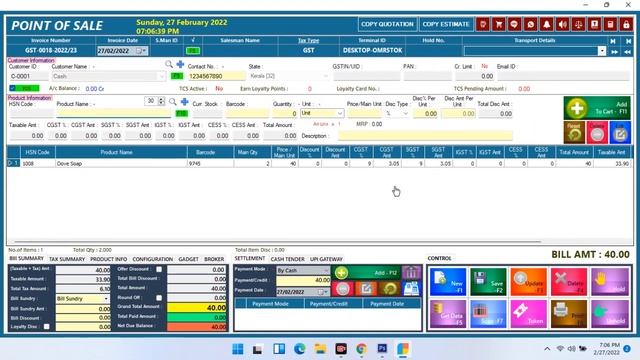The height and width of the screenshot is (360, 640).
Task: Go to next invoice fast-forward arrow
Action: point(614,52)
